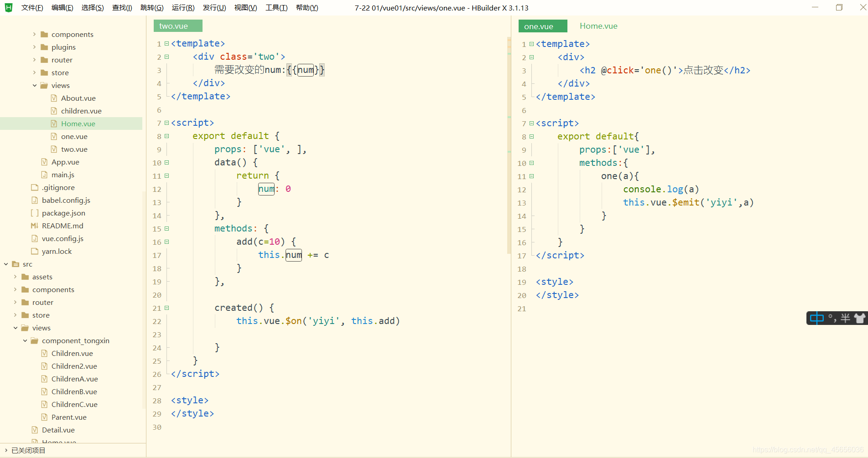The width and height of the screenshot is (868, 458).
Task: Click the Parent.vue file icon
Action: [x=44, y=417]
